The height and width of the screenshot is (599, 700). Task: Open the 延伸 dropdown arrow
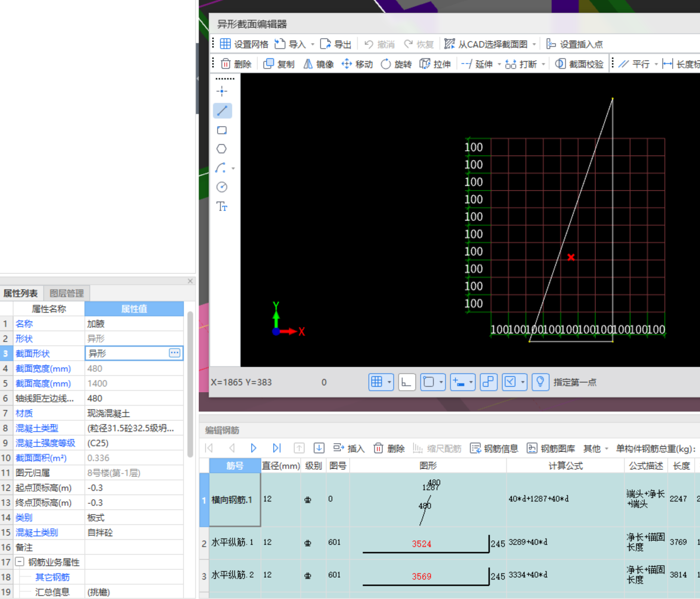(x=499, y=64)
